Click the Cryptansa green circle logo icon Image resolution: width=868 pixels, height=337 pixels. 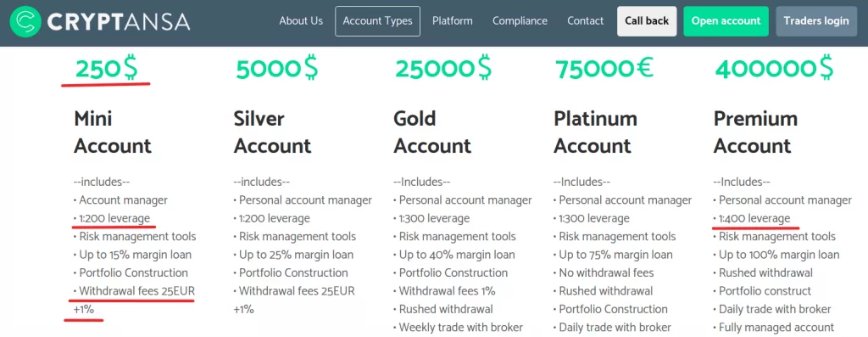[x=25, y=21]
